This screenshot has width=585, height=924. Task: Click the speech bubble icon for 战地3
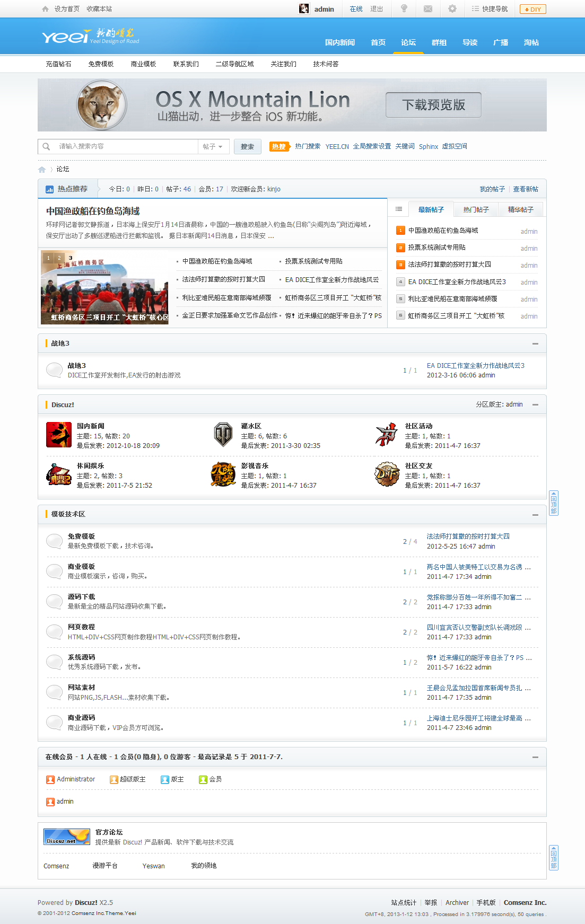54,370
